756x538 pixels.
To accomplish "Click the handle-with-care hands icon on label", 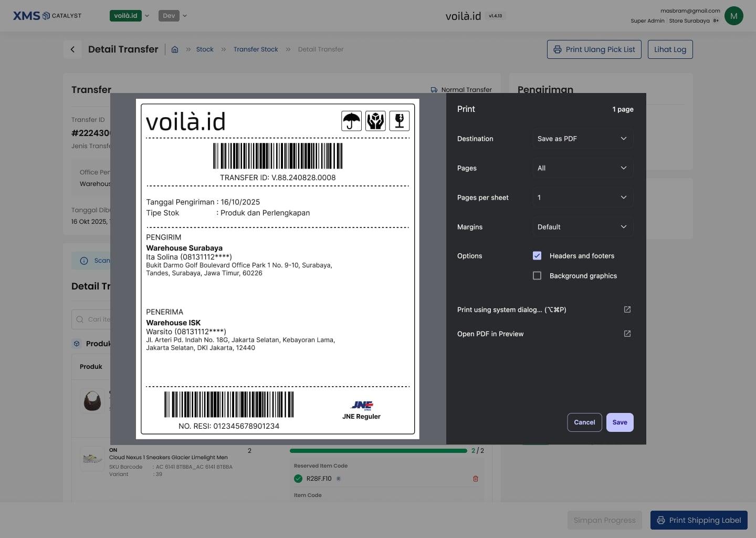I will (375, 121).
